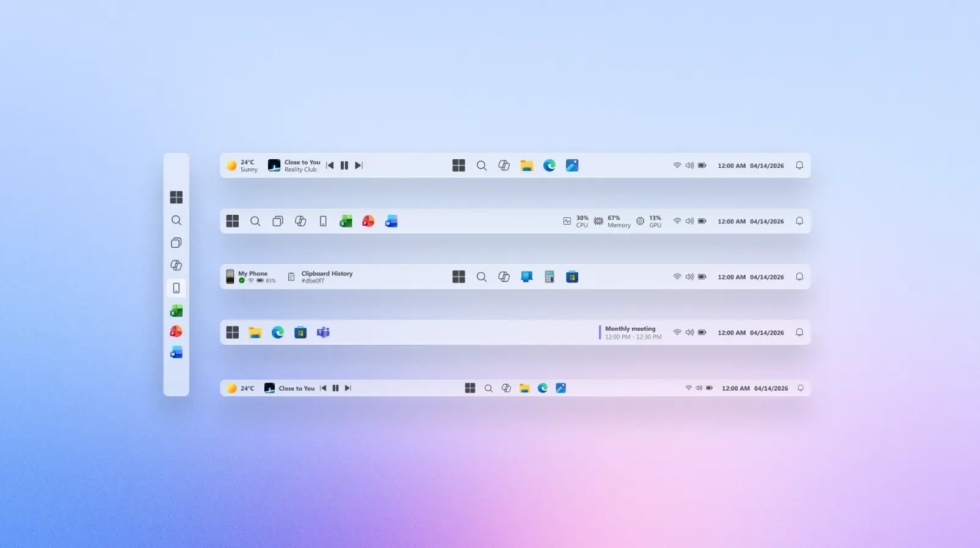
Task: Launch Edge in the Monthly meeting taskbar
Action: [278, 332]
